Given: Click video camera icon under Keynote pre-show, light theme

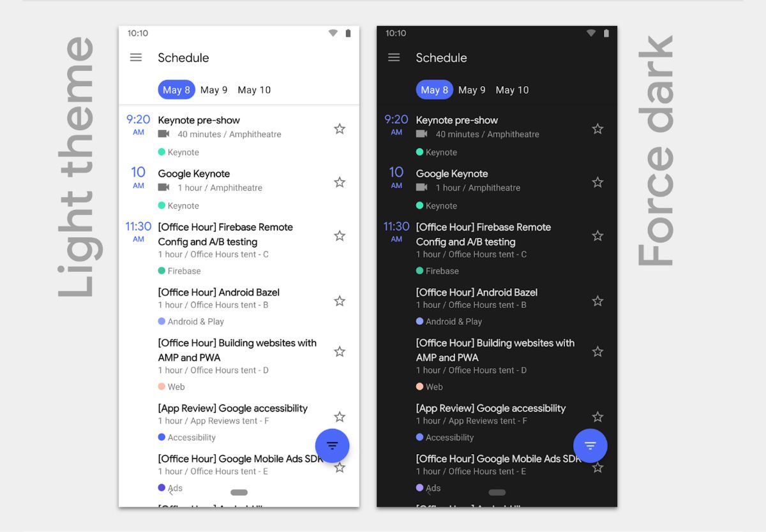Looking at the screenshot, I should (x=164, y=134).
